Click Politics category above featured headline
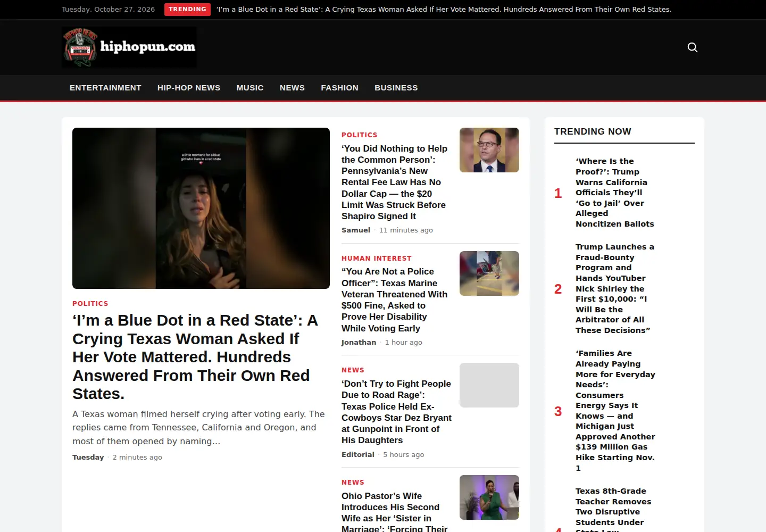The image size is (766, 532). (x=90, y=304)
